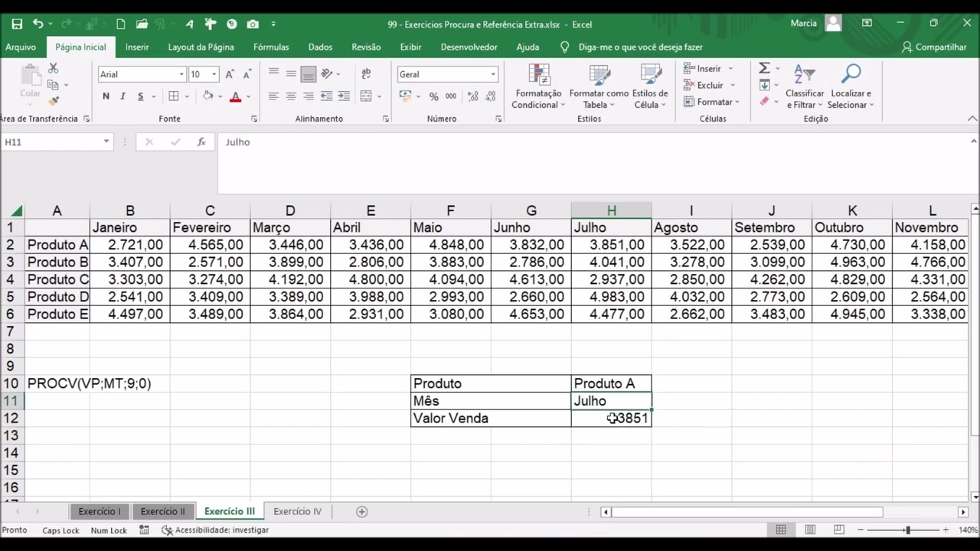Switch to Normal view in the status bar
Image resolution: width=980 pixels, height=551 pixels.
pos(781,530)
